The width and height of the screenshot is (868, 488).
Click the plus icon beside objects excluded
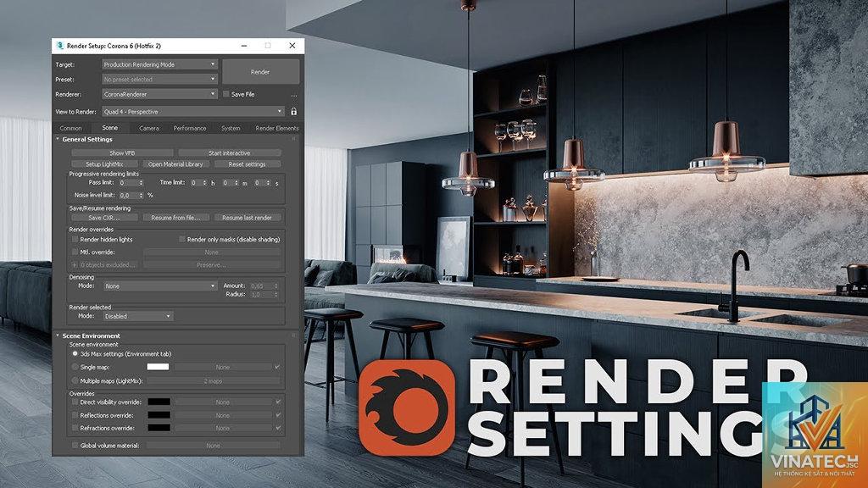point(75,265)
